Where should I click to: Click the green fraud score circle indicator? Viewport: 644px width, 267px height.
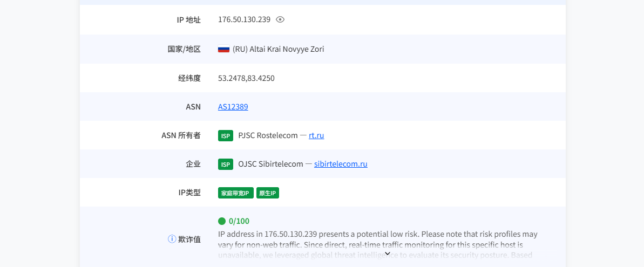tap(222, 222)
